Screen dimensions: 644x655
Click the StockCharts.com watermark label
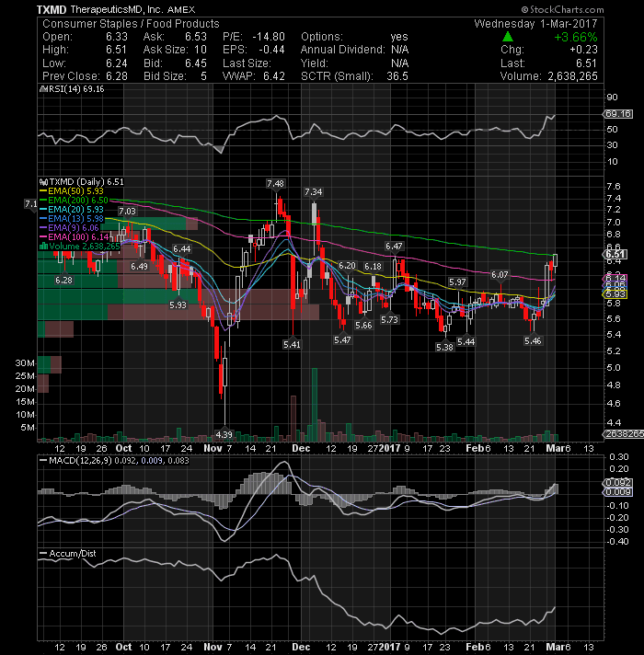562,9
